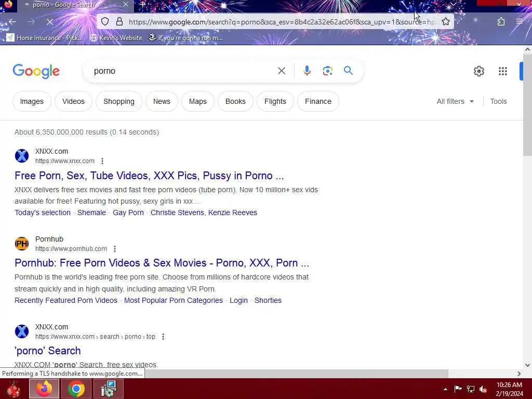532x399 pixels.
Task: Switch to Firefox in the taskbar
Action: tap(44, 389)
